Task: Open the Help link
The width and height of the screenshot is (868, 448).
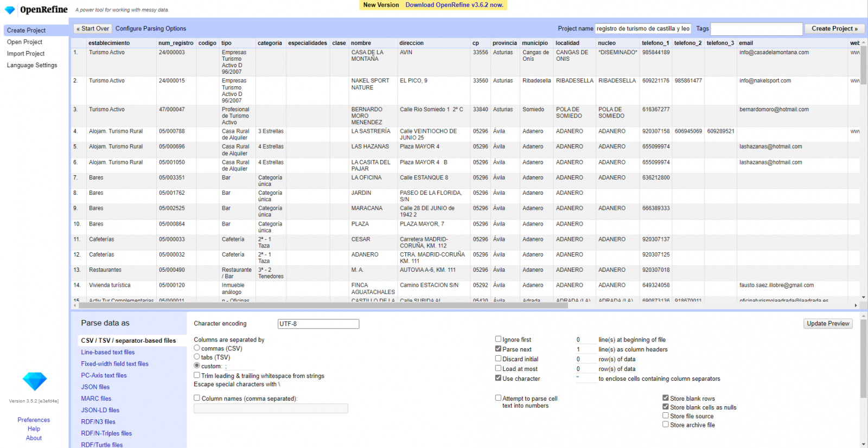Action: click(x=34, y=429)
